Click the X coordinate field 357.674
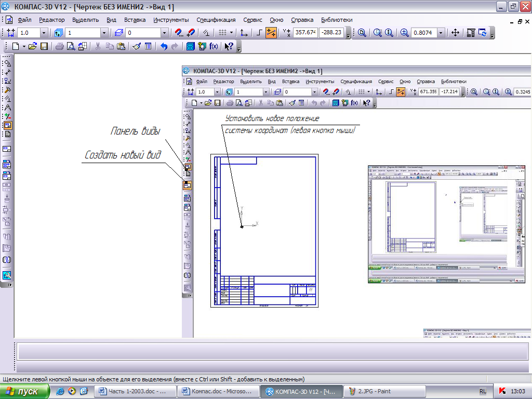Screen dimensions: 532x399 pyautogui.click(x=305, y=33)
